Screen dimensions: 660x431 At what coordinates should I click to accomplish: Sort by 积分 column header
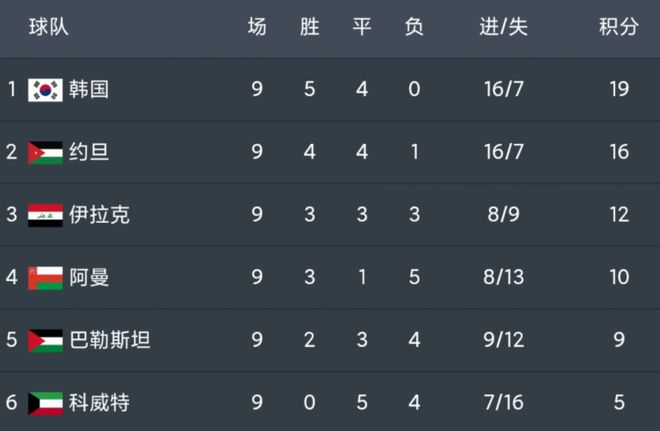618,28
